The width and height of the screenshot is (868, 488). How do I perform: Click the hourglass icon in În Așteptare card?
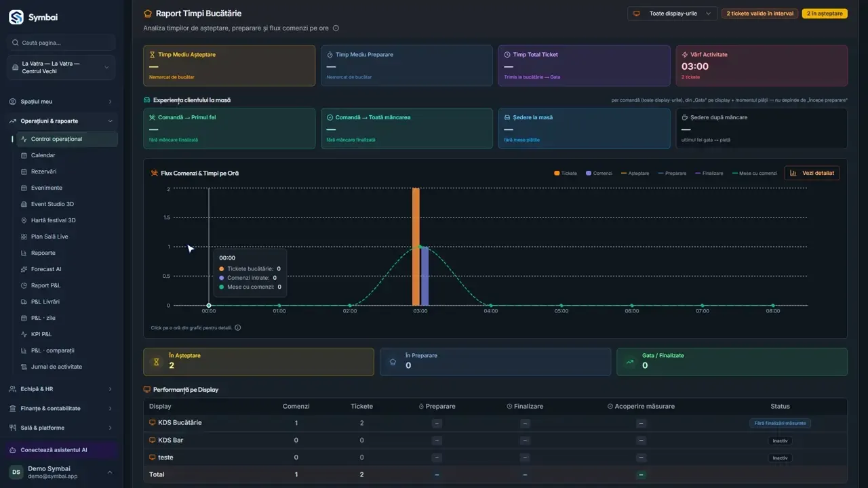(156, 362)
